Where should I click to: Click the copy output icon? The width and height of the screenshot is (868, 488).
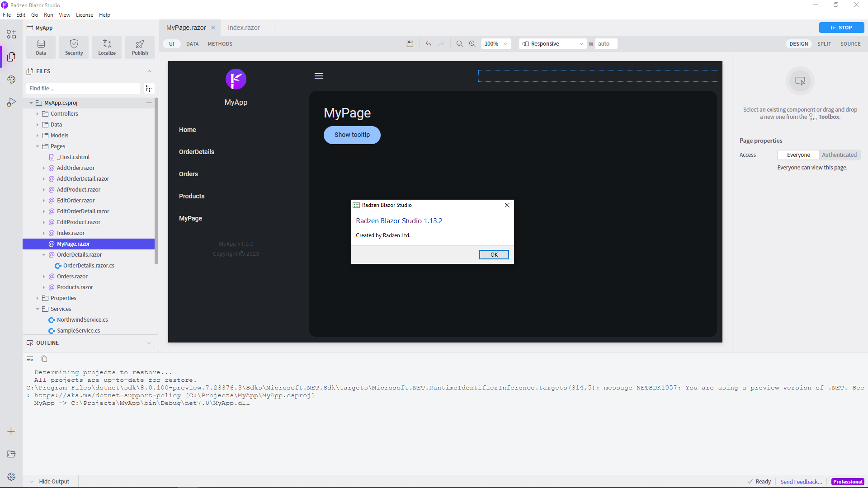pyautogui.click(x=44, y=359)
